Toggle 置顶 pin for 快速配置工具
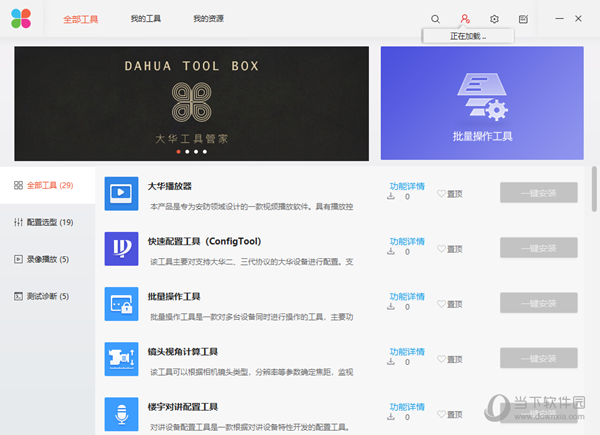 pyautogui.click(x=450, y=249)
